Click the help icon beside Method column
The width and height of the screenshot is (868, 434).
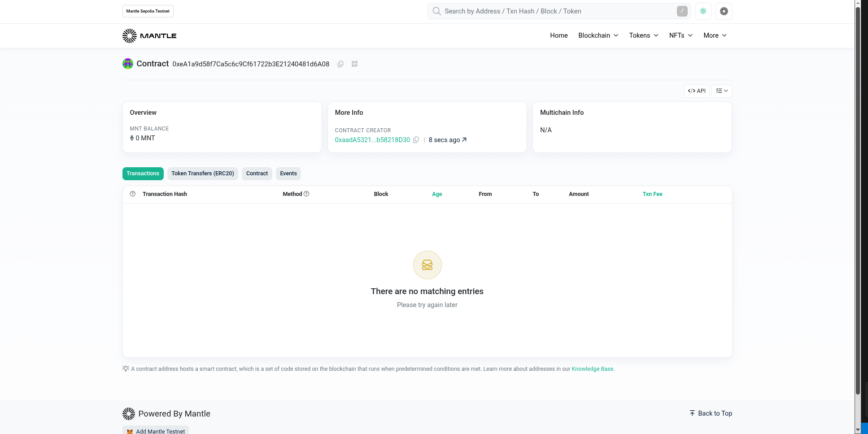(x=306, y=194)
